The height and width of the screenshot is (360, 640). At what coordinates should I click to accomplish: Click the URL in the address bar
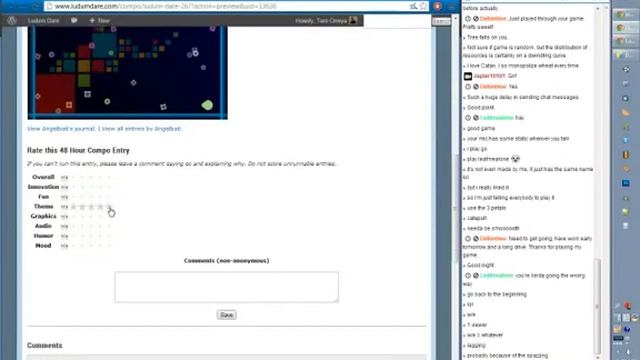[x=166, y=6]
